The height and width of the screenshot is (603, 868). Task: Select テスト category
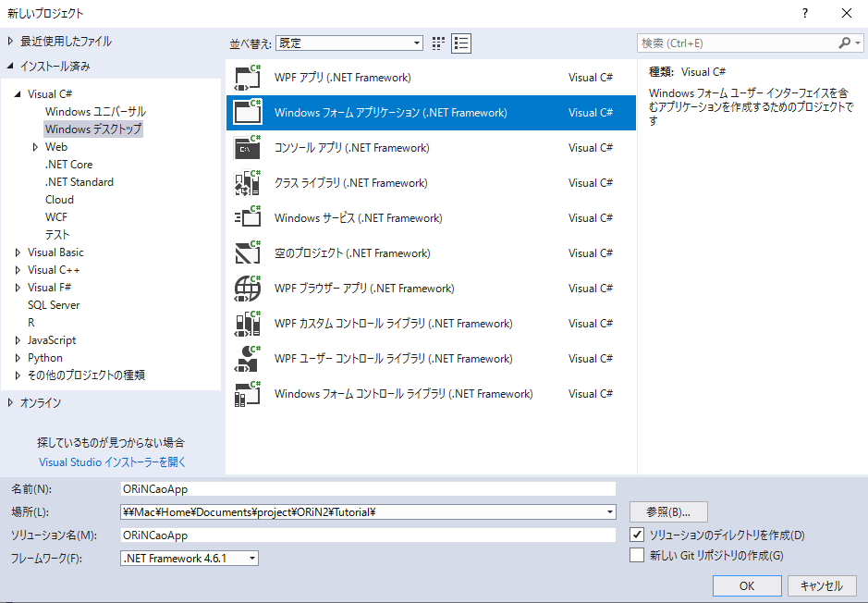(57, 235)
